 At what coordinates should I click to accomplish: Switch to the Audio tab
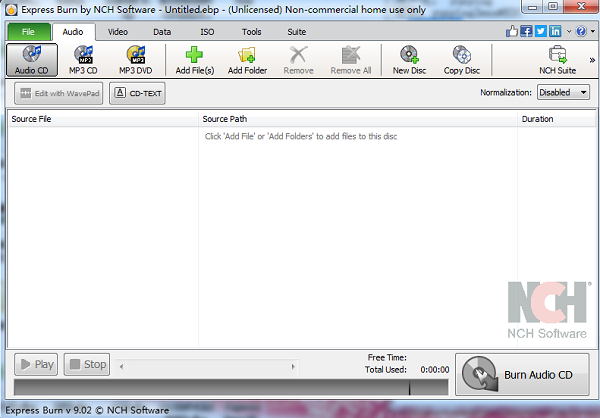(x=73, y=32)
